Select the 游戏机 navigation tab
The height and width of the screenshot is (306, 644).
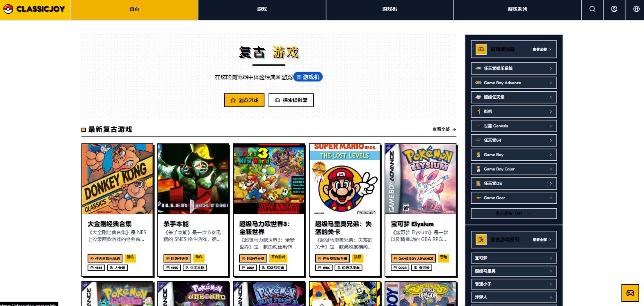(390, 9)
